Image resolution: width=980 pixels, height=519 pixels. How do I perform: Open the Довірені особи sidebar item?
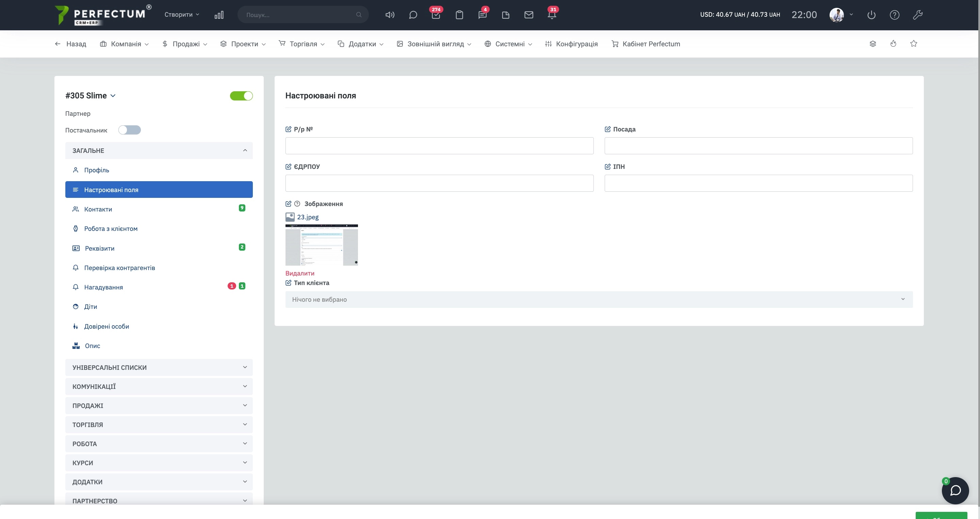(x=159, y=326)
